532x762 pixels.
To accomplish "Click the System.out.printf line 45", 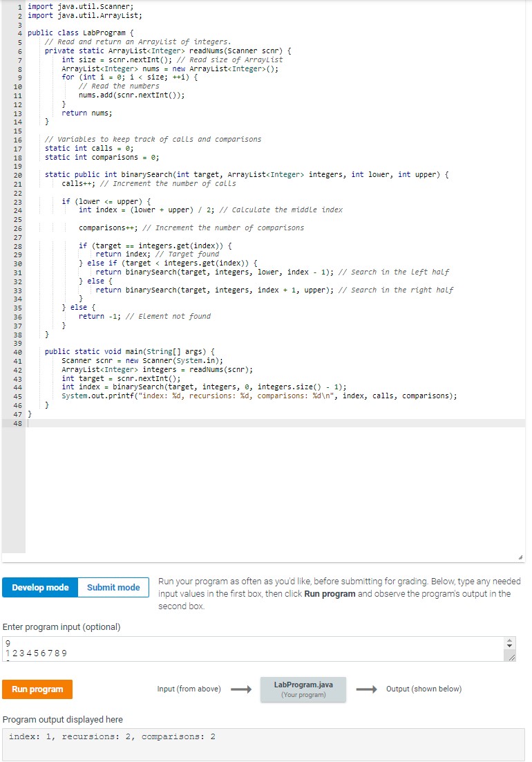I will pyautogui.click(x=259, y=396).
